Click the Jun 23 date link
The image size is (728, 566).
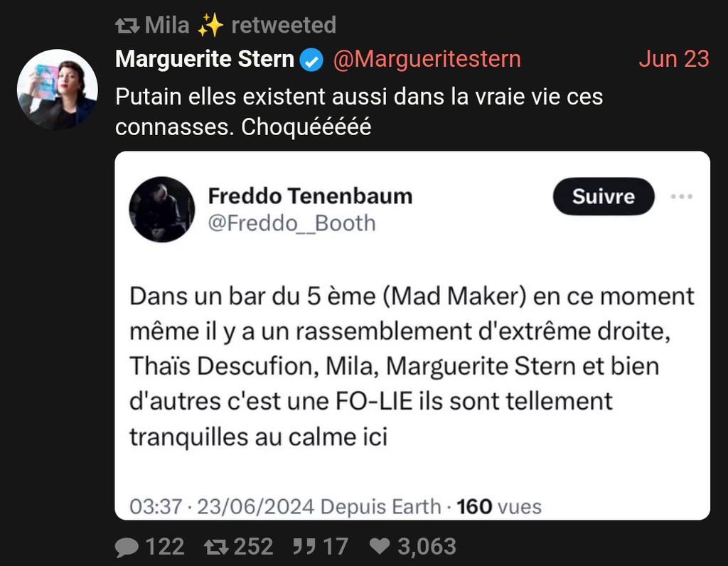[x=673, y=59]
